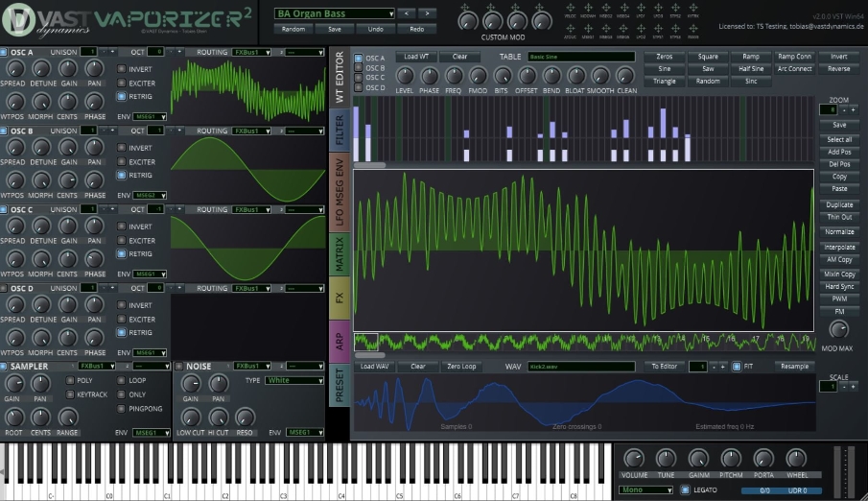Viewport: 868px width, 501px height.
Task: Open the LFO MSEG ENV tab
Action: [340, 192]
